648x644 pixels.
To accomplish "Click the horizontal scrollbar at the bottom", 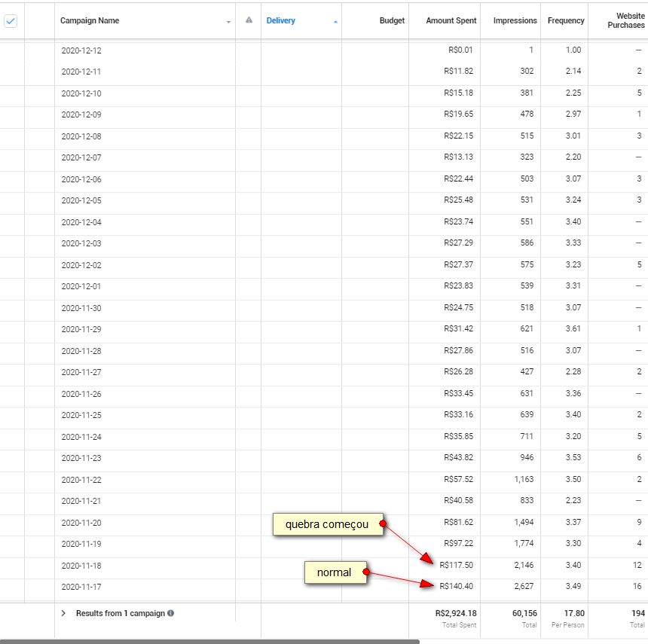I will 209,642.
